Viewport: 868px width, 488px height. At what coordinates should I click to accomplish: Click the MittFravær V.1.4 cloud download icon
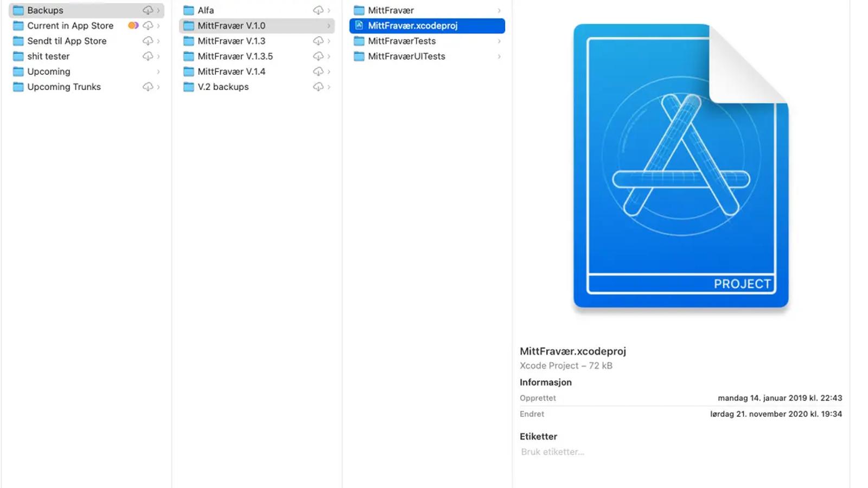pos(318,72)
